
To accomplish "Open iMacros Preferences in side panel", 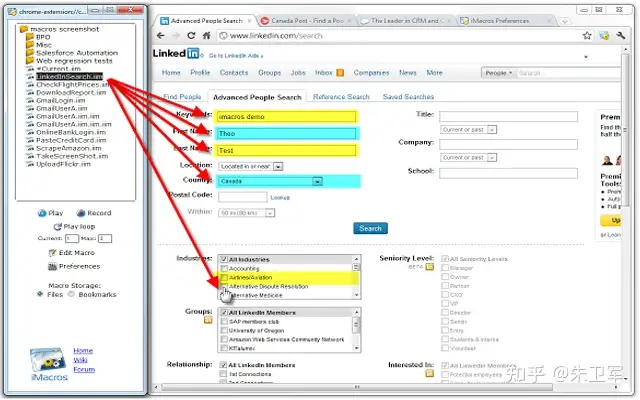I will pyautogui.click(x=74, y=267).
